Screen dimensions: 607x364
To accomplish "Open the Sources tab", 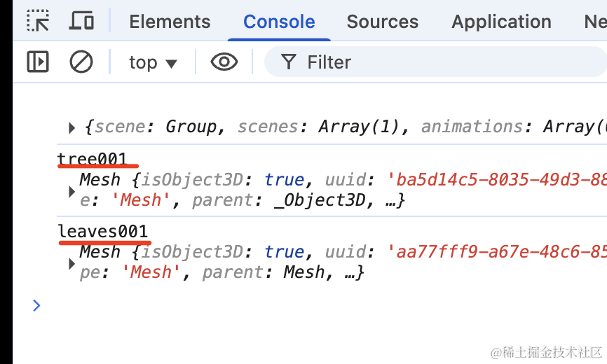I will click(383, 22).
